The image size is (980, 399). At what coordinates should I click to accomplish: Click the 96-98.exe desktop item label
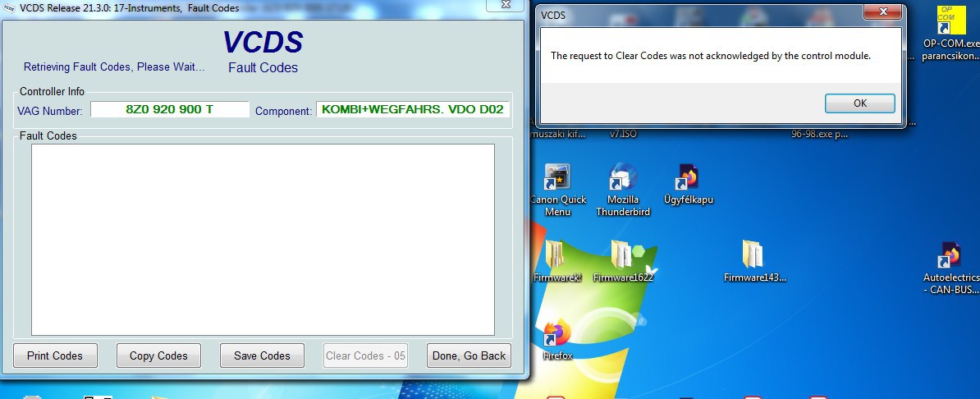819,134
